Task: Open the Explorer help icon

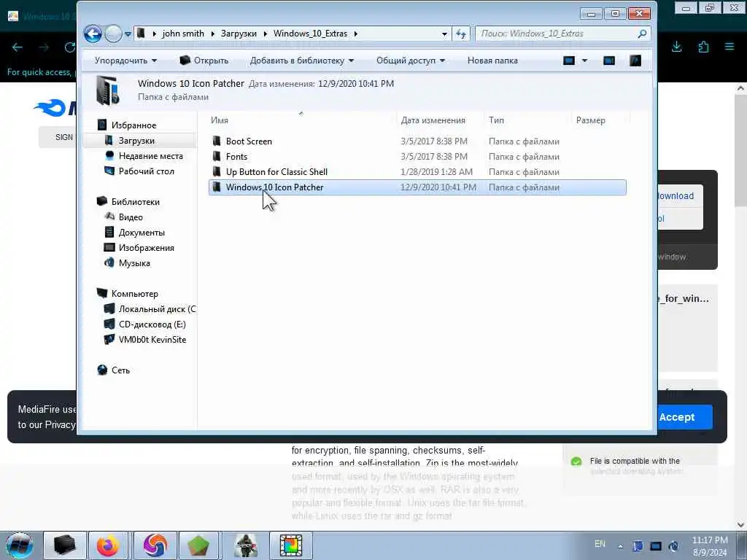Action: click(635, 61)
